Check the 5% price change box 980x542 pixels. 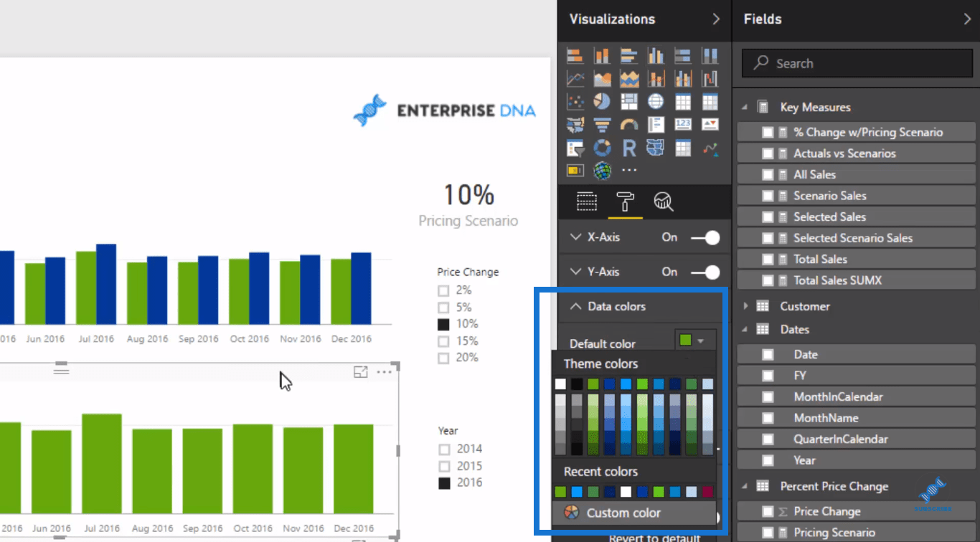[443, 308]
